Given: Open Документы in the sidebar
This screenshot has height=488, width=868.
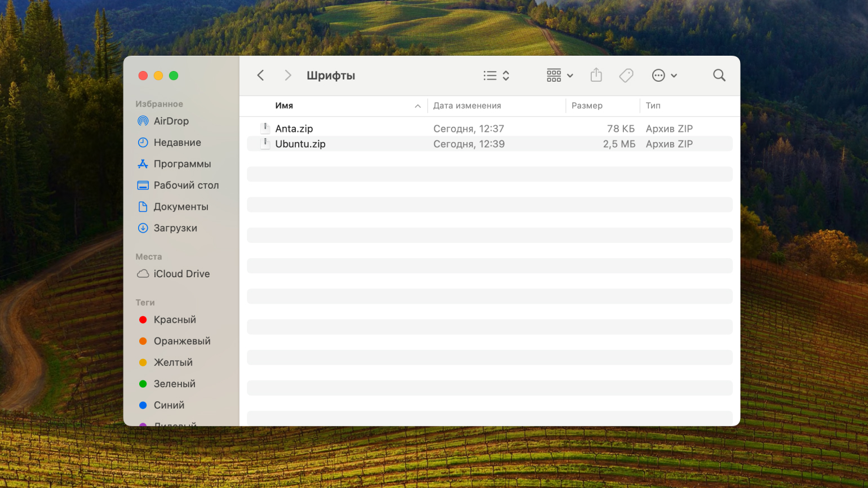Looking at the screenshot, I should [x=180, y=207].
